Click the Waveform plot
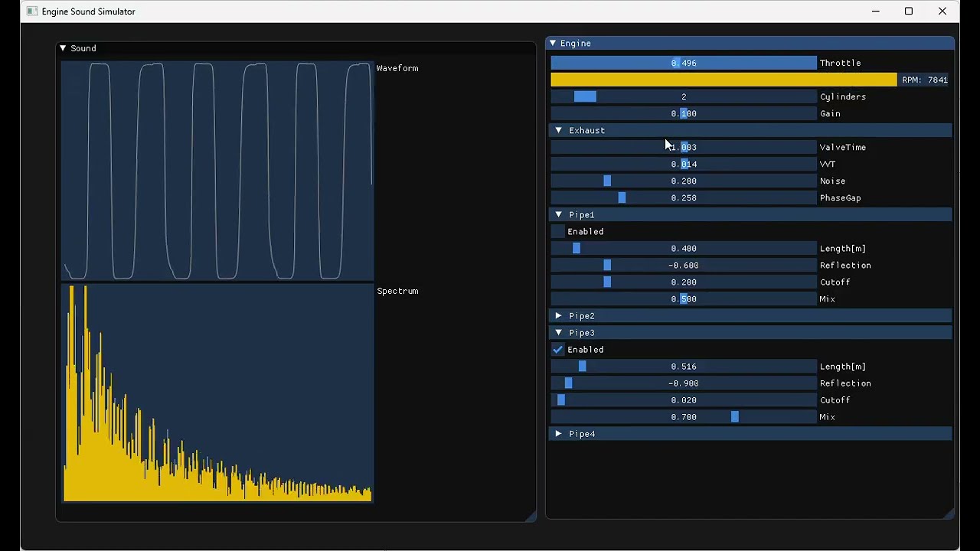 coord(217,171)
